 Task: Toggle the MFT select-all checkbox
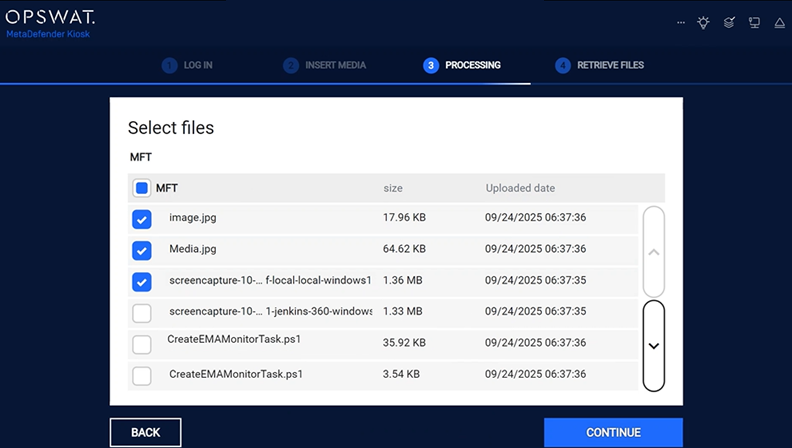click(x=142, y=188)
